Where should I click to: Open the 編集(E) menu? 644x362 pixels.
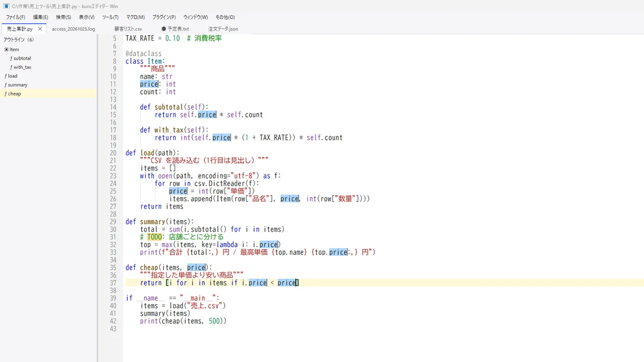[x=41, y=17]
